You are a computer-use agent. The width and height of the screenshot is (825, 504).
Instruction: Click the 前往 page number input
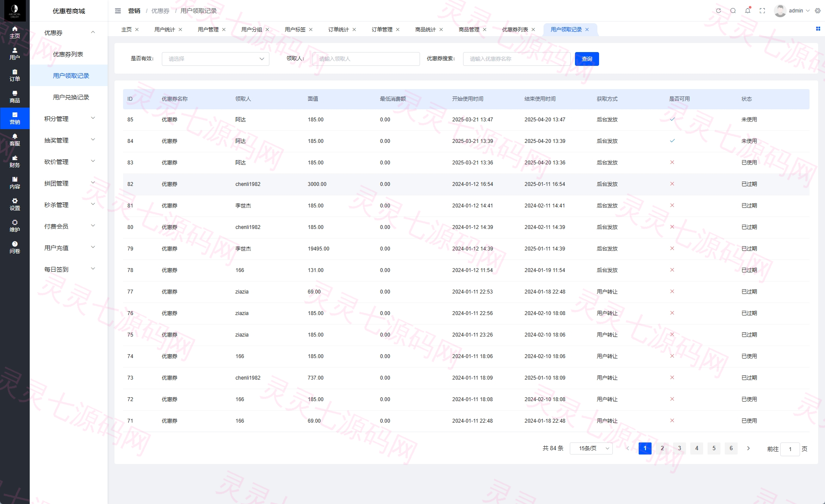click(x=790, y=449)
